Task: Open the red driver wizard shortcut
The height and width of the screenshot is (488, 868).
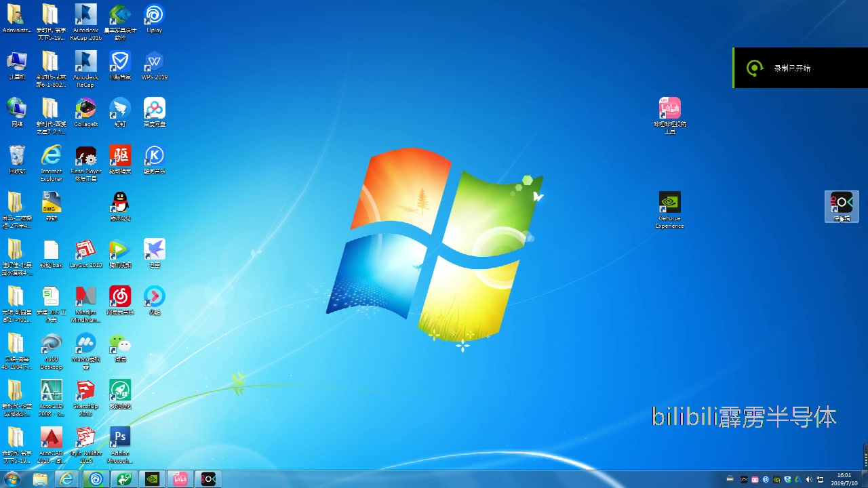Action: (120, 159)
